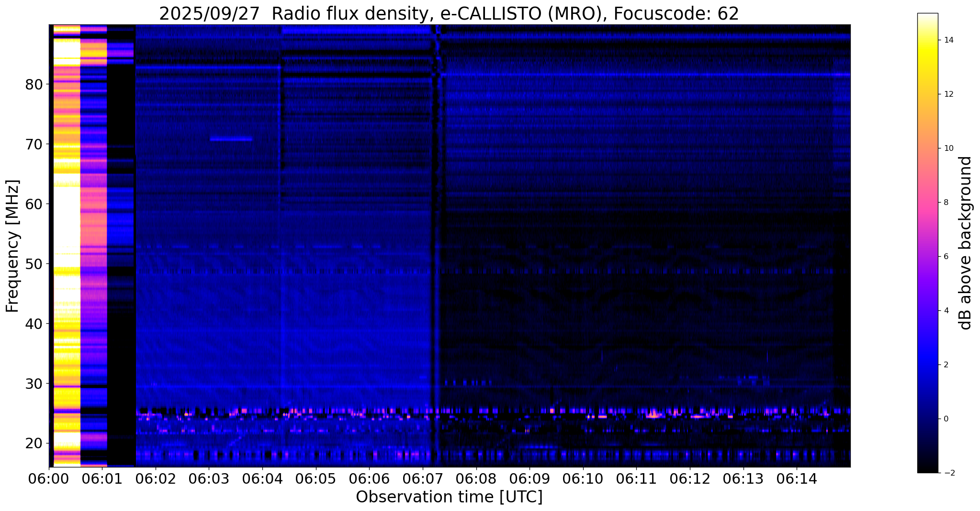
Task: Click the 06:10 time tick label
Action: 583,478
